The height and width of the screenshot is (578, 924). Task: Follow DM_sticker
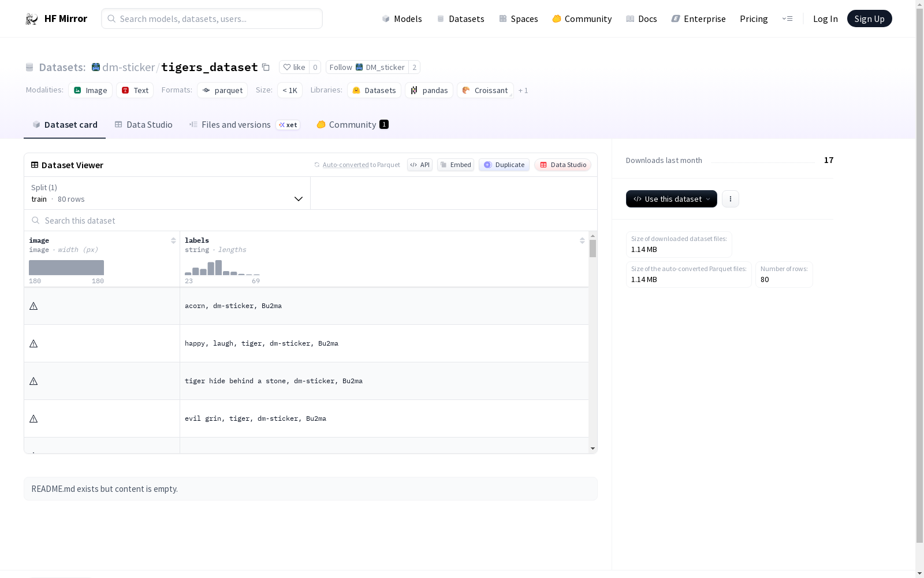(x=367, y=67)
